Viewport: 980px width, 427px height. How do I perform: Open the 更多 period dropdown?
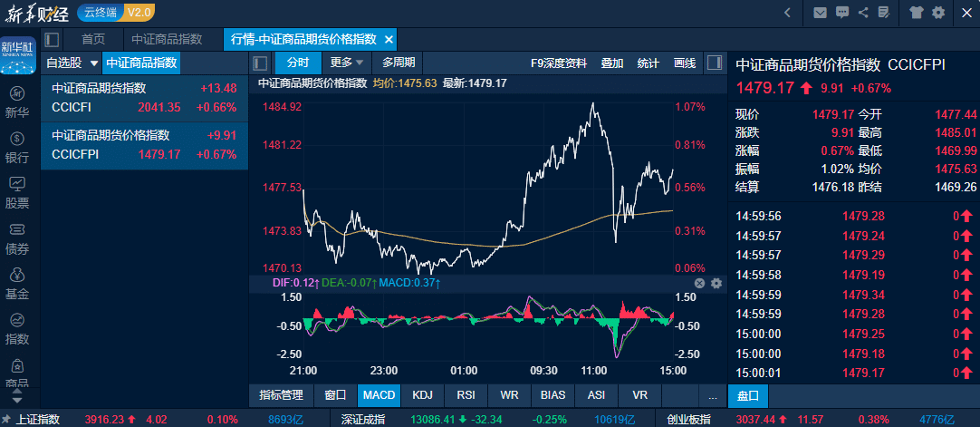tap(347, 63)
